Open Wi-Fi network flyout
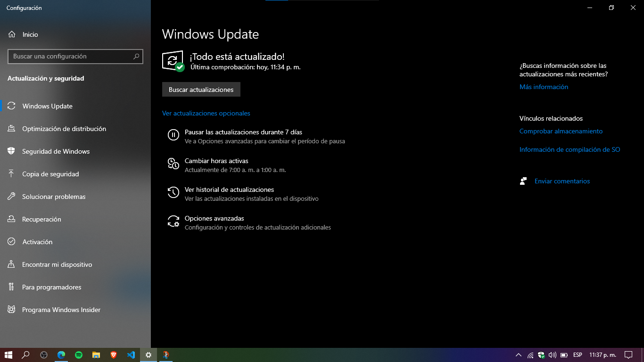 pyautogui.click(x=530, y=355)
